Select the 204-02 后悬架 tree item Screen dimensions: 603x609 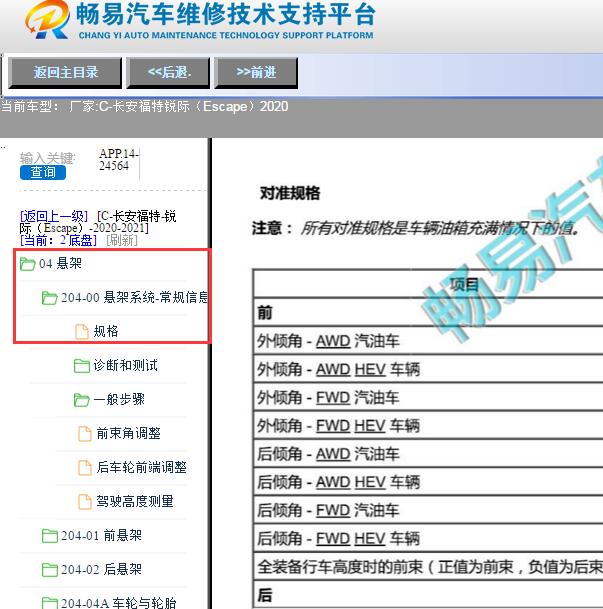101,569
